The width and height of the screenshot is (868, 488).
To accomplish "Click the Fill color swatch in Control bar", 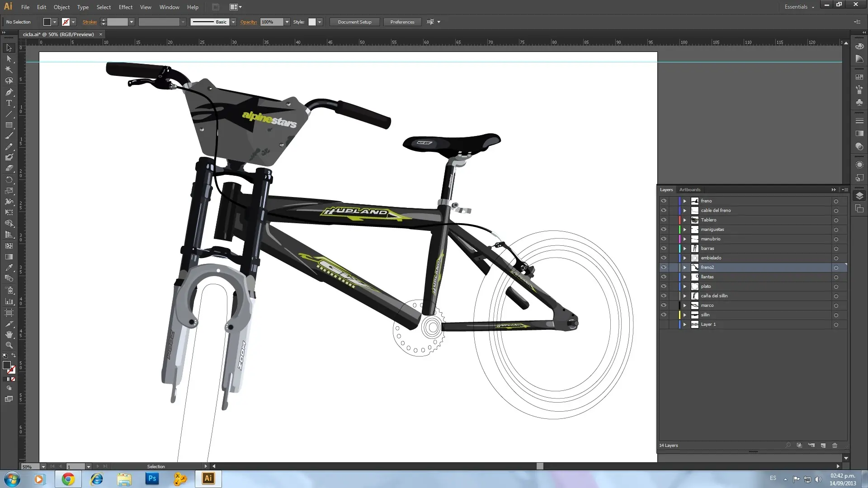I will pos(47,22).
